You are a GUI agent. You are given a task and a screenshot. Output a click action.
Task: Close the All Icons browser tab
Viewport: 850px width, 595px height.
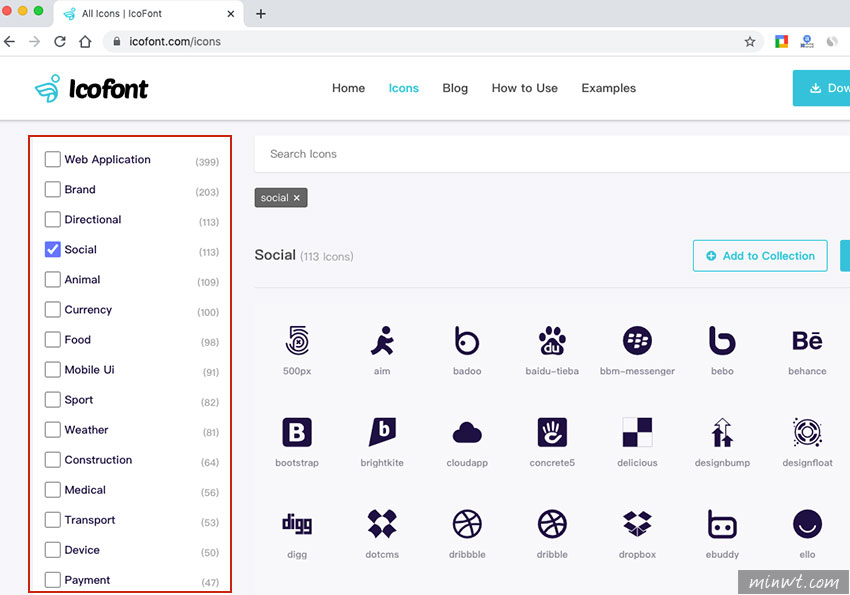[231, 14]
